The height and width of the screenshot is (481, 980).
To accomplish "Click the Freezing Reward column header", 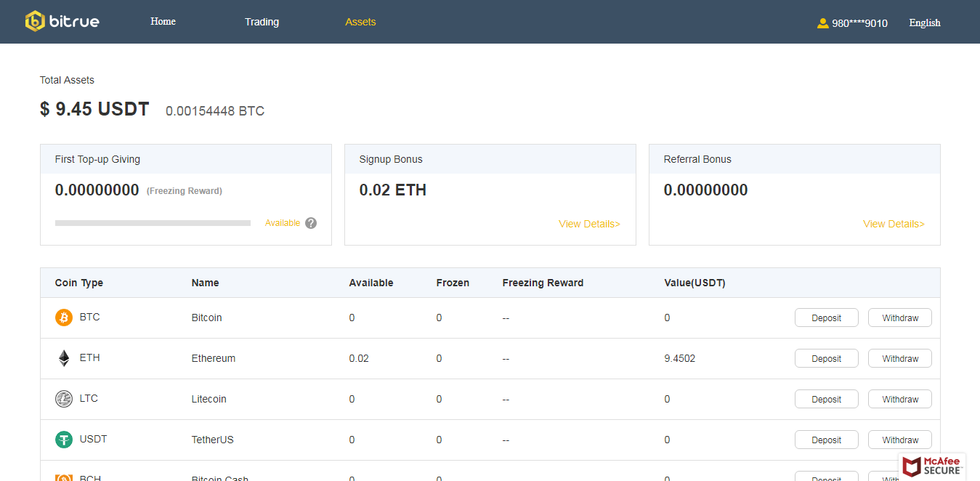I will (543, 283).
